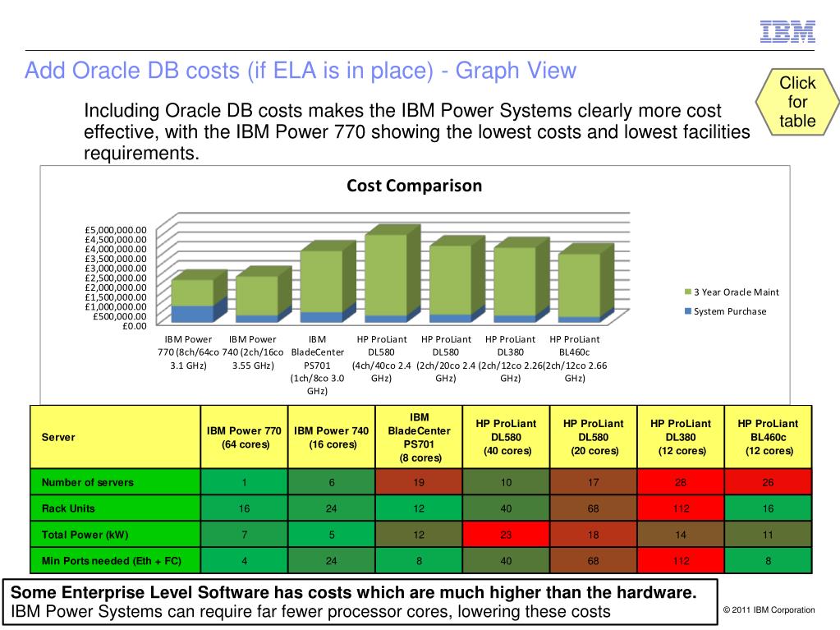Click axis label "IBM Power 740 (2ch/16co 3.55 GHz)"
The image size is (840, 630).
(253, 352)
